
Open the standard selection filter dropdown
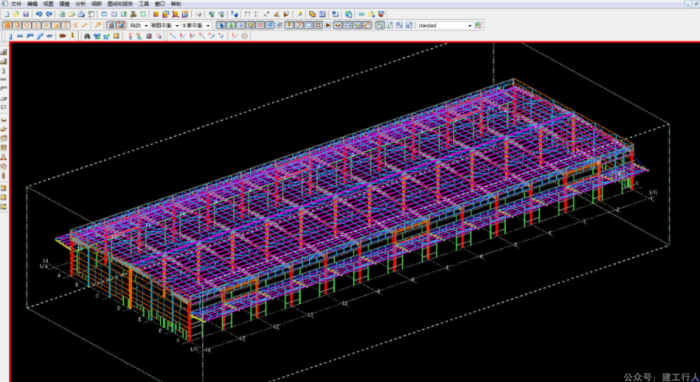pyautogui.click(x=445, y=25)
